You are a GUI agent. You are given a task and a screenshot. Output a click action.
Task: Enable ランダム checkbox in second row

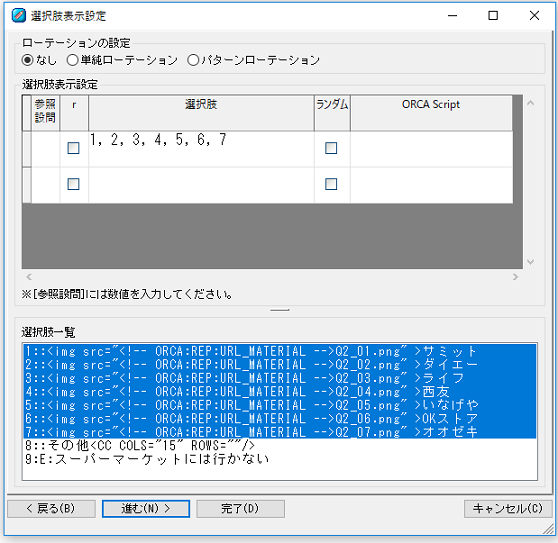(331, 184)
